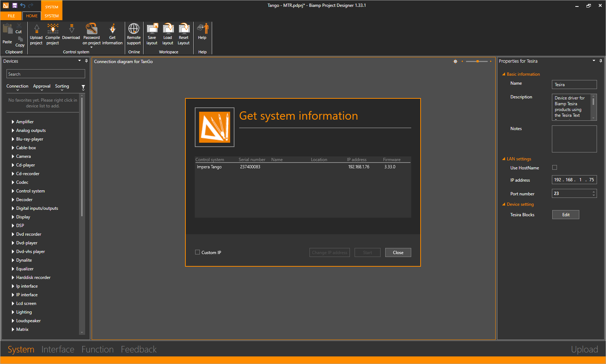This screenshot has width=606, height=364.
Task: Expand the Amplifier device category
Action: 13,122
